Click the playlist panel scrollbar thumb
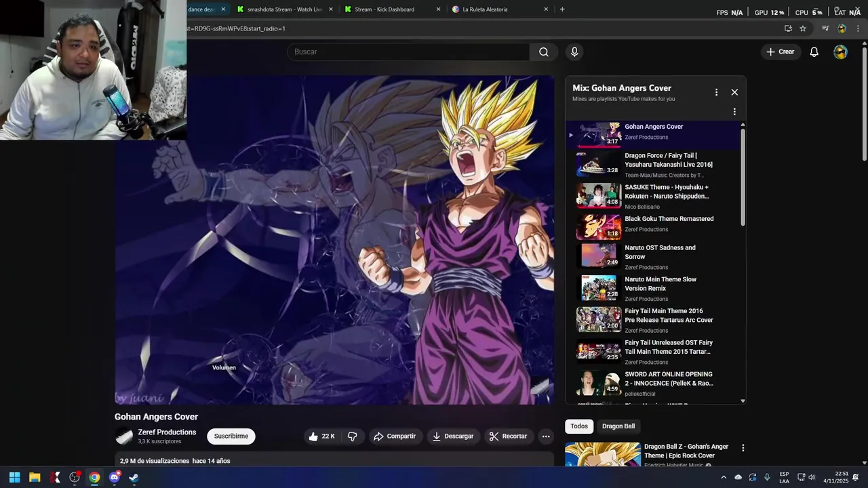The width and height of the screenshot is (868, 488). pyautogui.click(x=743, y=176)
